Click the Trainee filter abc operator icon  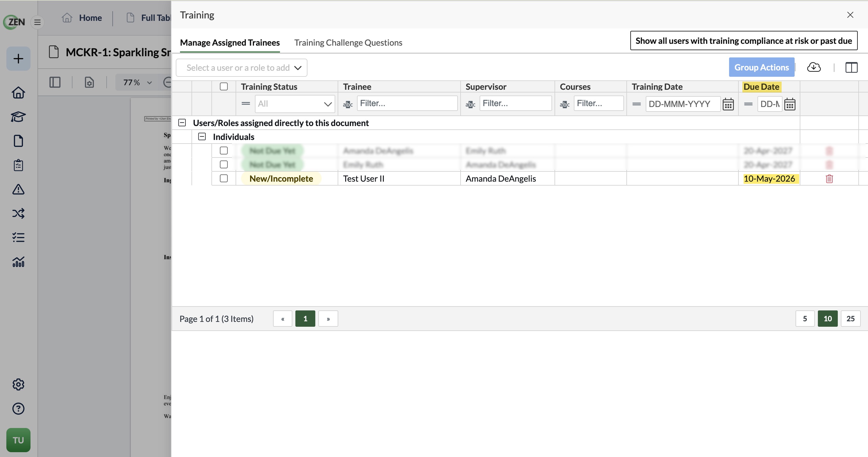tap(348, 105)
